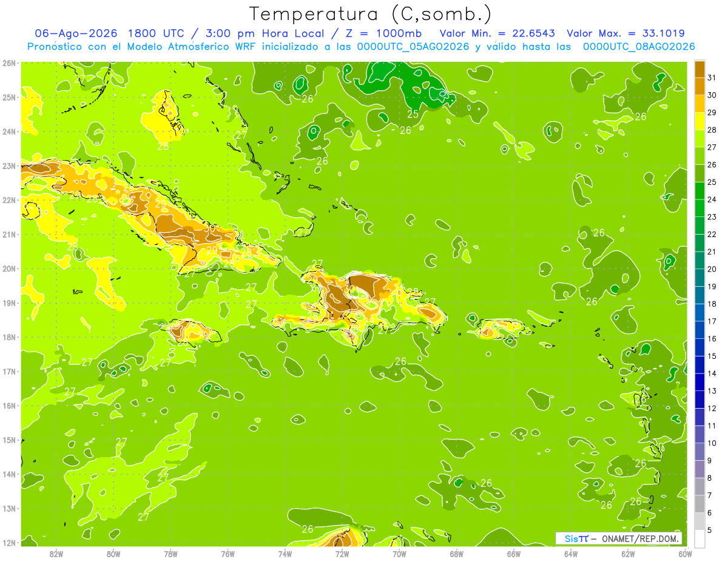Click the yellow colorbar segment between 28 and 29
Screen dimensions: 728x562
699,121
